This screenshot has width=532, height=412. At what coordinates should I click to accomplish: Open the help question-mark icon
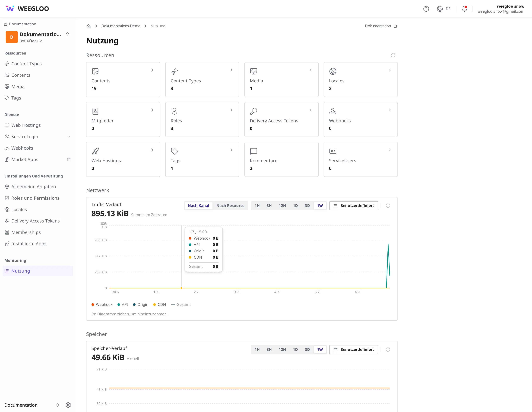pos(426,9)
